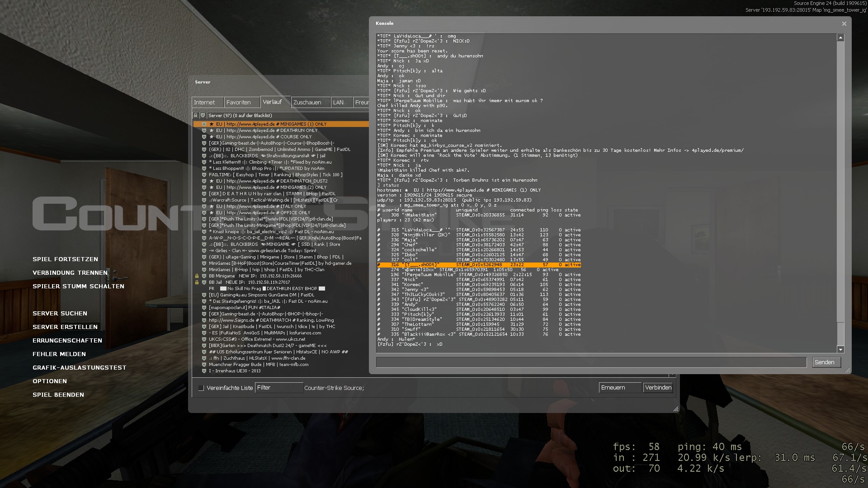
Task: Click the console vertical scrollbar track
Action: pyautogui.click(x=840, y=181)
